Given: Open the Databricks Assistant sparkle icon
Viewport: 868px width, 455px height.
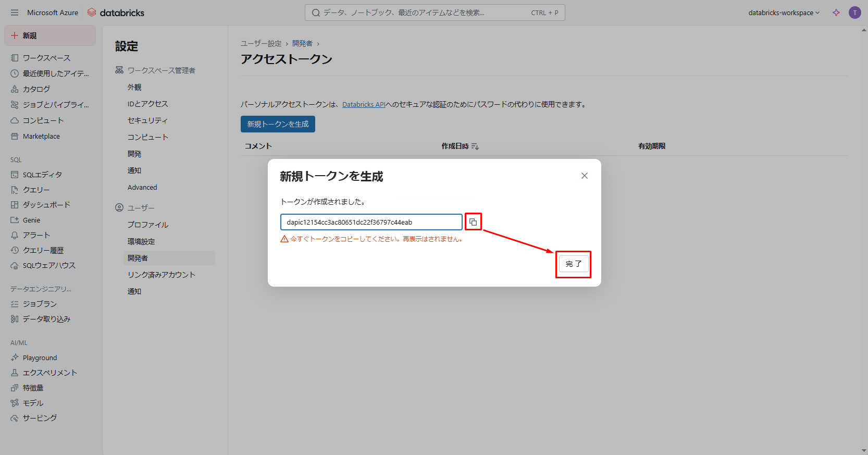Looking at the screenshot, I should (x=836, y=13).
